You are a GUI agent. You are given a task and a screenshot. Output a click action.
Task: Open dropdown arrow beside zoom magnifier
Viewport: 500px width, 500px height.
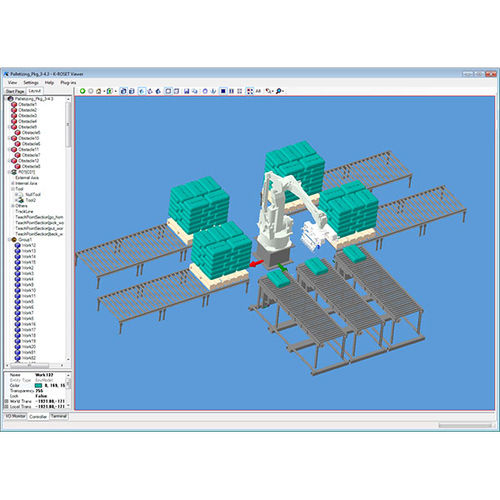(x=283, y=91)
